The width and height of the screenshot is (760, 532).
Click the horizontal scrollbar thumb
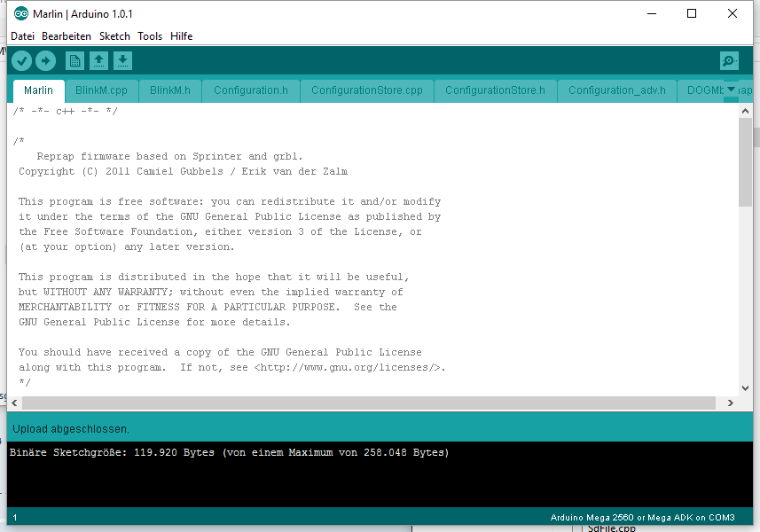[x=369, y=403]
